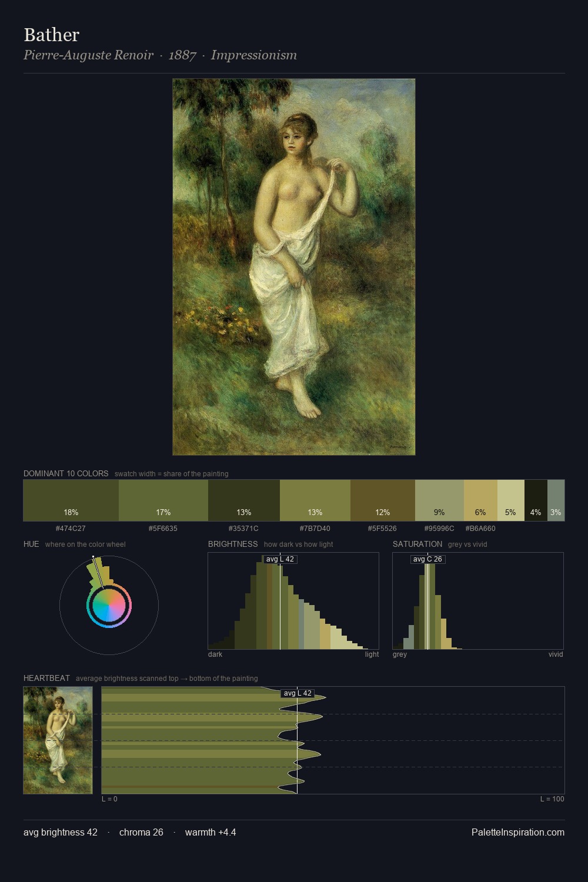Image resolution: width=588 pixels, height=882 pixels.
Task: Click the 'grey' axis label
Action: pyautogui.click(x=400, y=654)
